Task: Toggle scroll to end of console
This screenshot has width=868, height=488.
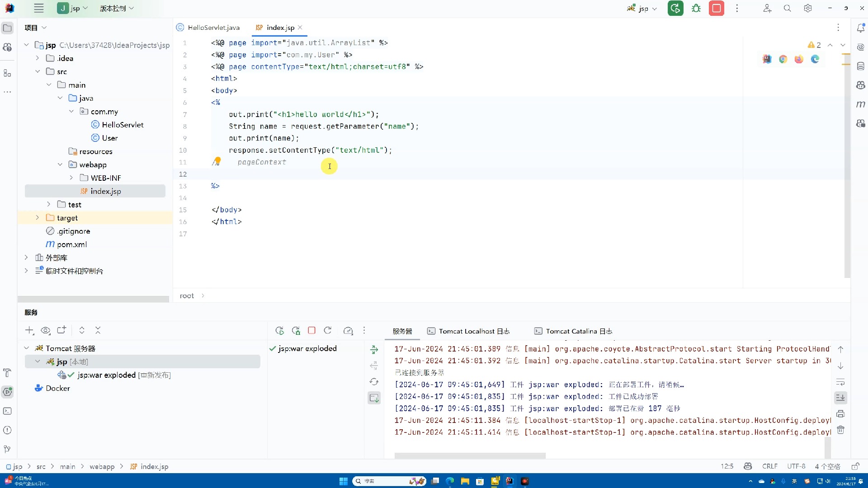Action: [x=840, y=398]
